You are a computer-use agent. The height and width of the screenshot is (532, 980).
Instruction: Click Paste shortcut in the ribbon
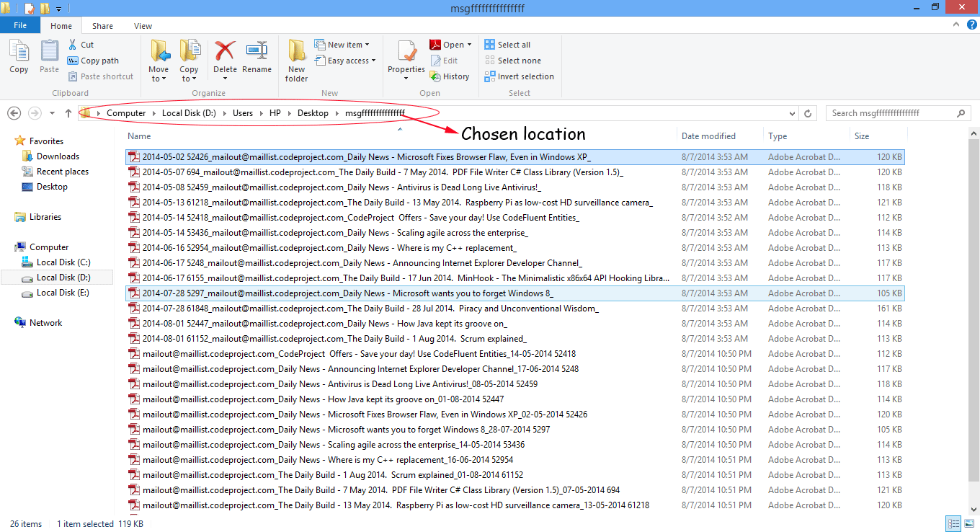tap(100, 76)
